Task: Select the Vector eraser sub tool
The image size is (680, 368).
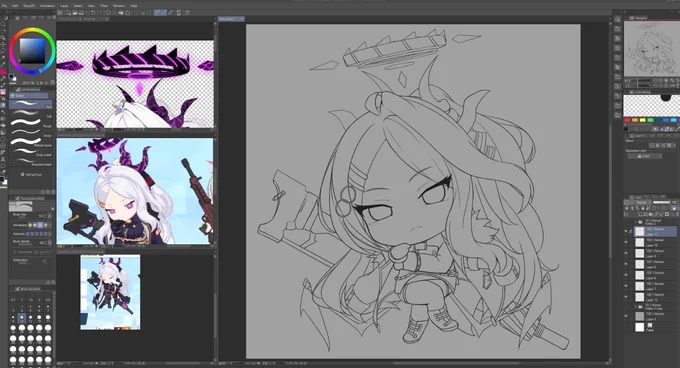Action: click(31, 133)
